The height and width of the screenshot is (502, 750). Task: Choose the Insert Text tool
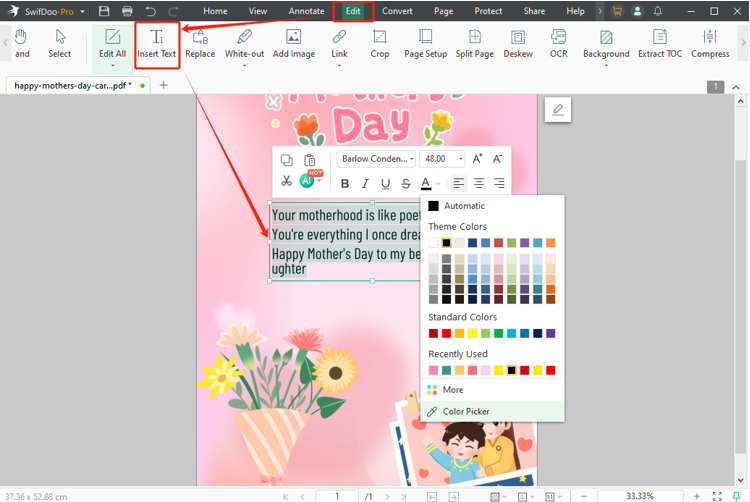pyautogui.click(x=157, y=44)
